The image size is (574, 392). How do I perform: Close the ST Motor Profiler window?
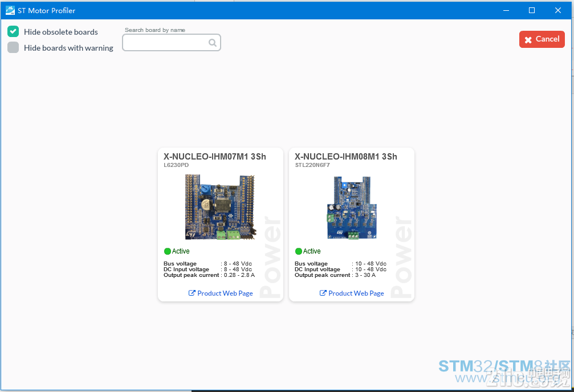pyautogui.click(x=558, y=10)
